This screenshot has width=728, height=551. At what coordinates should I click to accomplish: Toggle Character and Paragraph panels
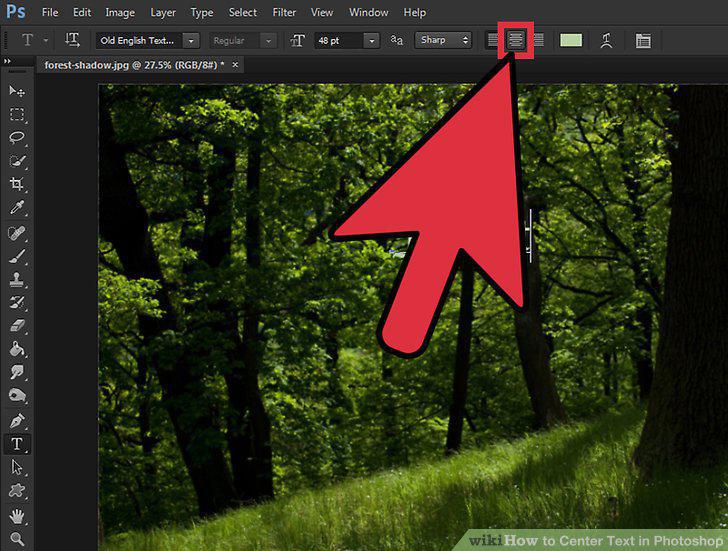tap(643, 40)
